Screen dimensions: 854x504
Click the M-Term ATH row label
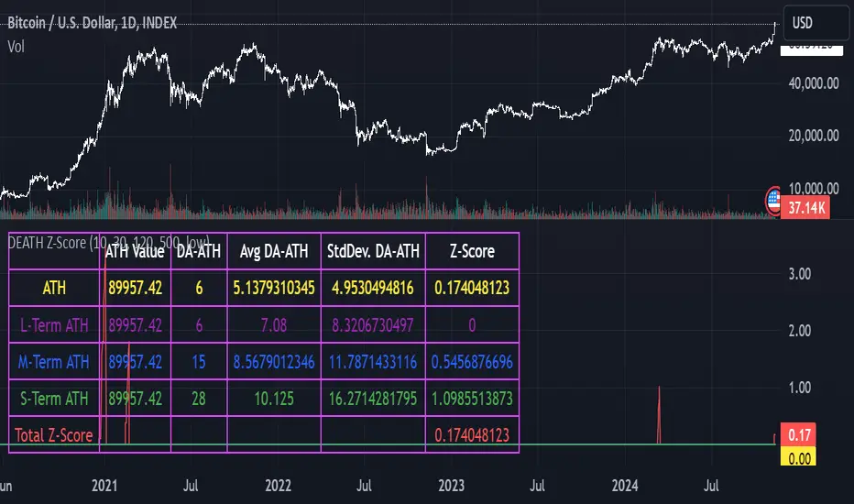(53, 361)
